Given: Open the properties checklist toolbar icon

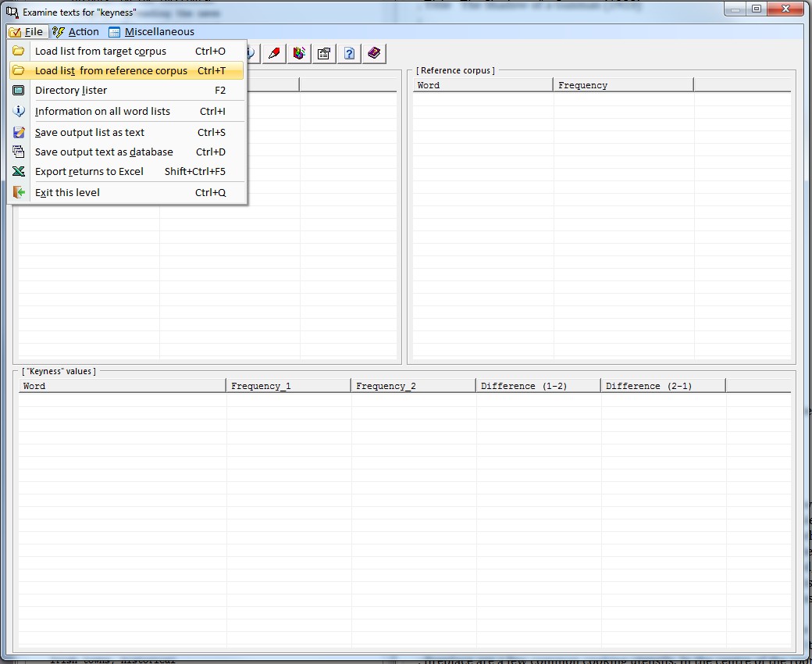Looking at the screenshot, I should click(x=323, y=53).
